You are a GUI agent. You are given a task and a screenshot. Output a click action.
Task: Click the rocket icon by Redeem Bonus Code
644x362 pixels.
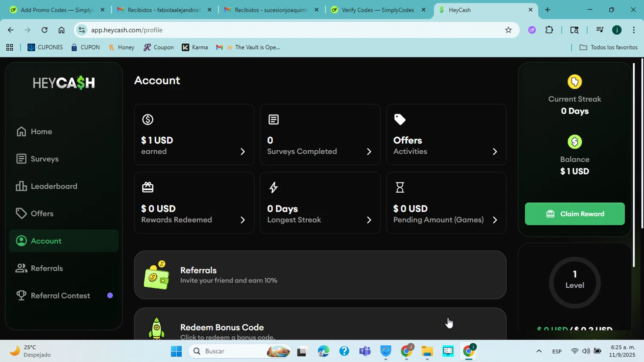click(156, 329)
